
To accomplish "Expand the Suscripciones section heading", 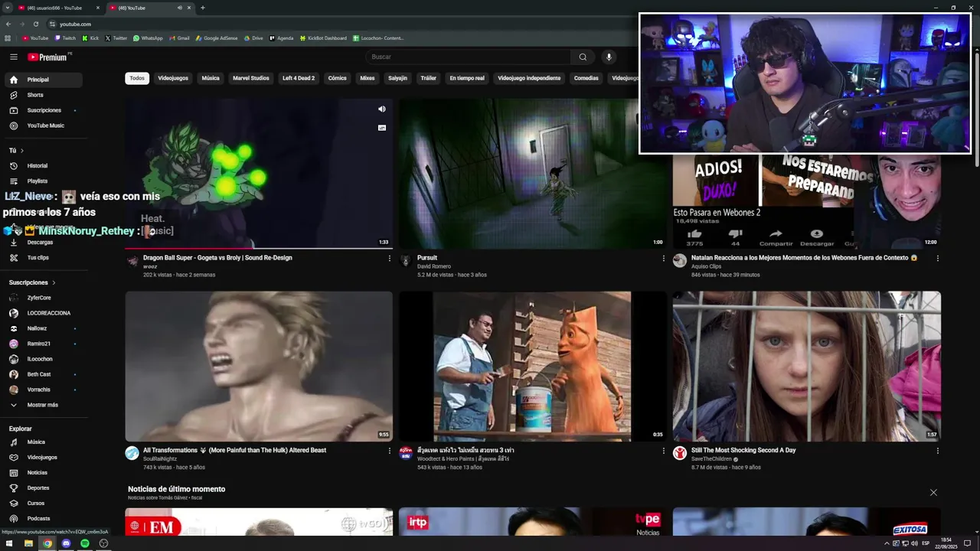I will pyautogui.click(x=32, y=282).
